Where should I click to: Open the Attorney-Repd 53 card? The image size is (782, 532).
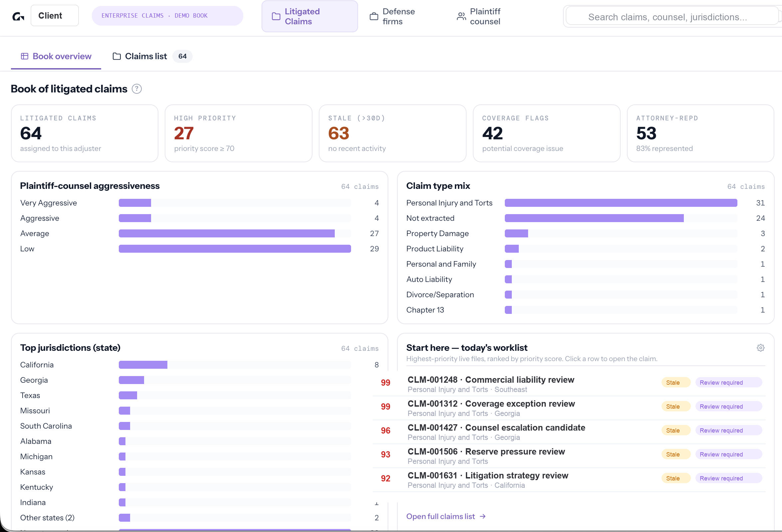tap(700, 133)
